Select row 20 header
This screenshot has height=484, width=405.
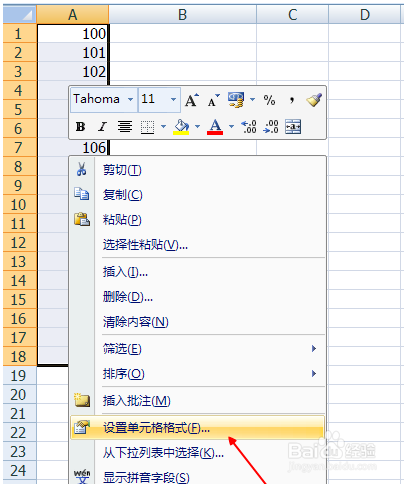[x=20, y=395]
